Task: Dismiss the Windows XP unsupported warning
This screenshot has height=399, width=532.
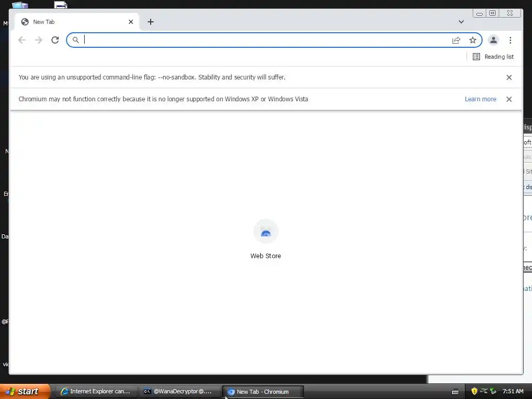Action: point(509,99)
